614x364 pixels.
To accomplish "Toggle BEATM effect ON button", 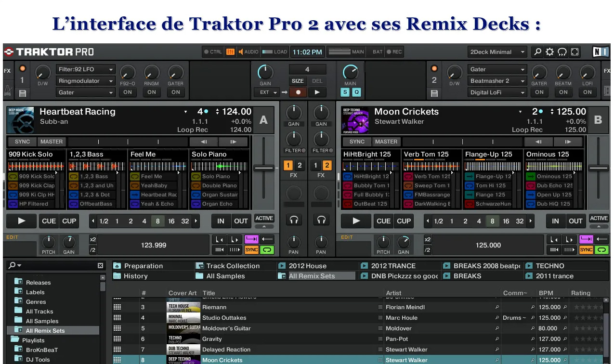I will click(x=563, y=92).
